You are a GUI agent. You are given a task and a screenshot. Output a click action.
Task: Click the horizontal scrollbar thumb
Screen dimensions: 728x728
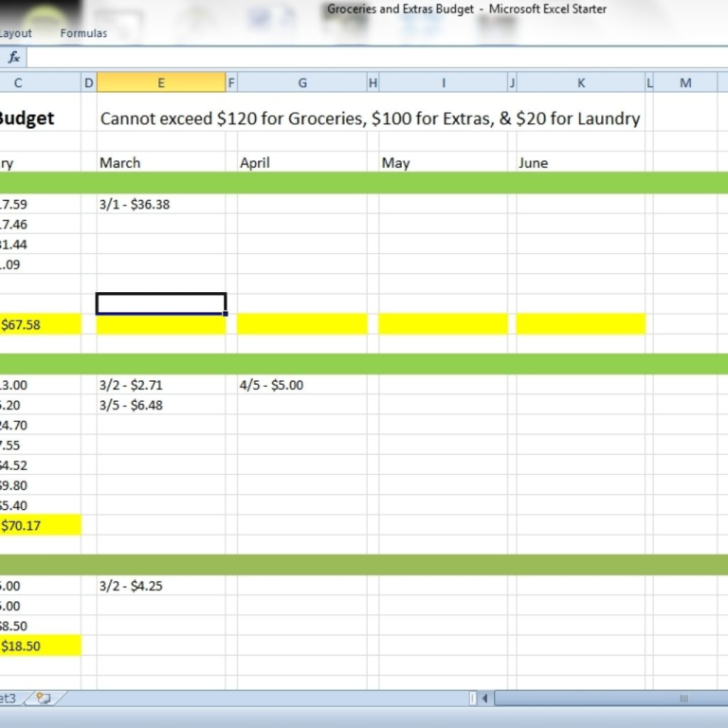click(611, 698)
